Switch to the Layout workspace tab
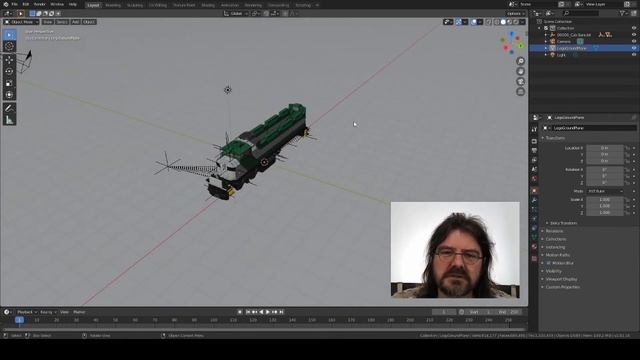Viewport: 640px width, 360px height. tap(93, 5)
